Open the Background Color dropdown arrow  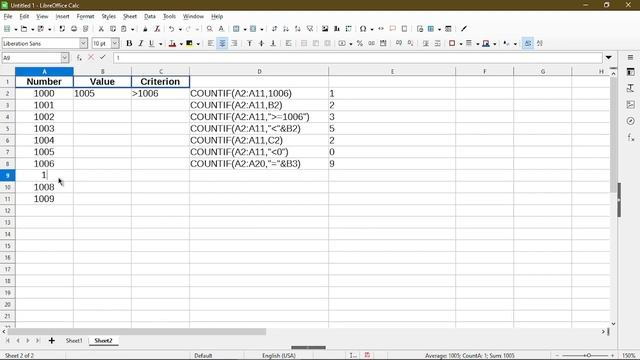click(x=198, y=44)
